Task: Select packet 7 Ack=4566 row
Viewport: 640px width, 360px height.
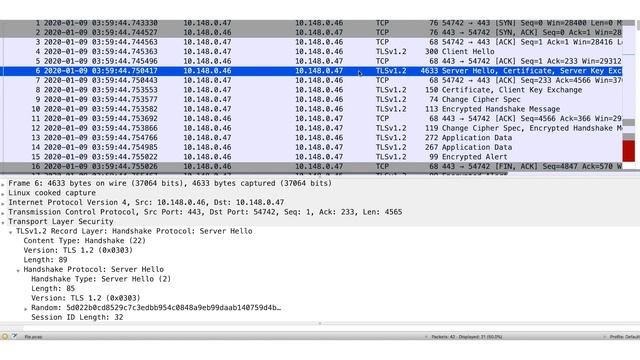Action: pos(311,80)
